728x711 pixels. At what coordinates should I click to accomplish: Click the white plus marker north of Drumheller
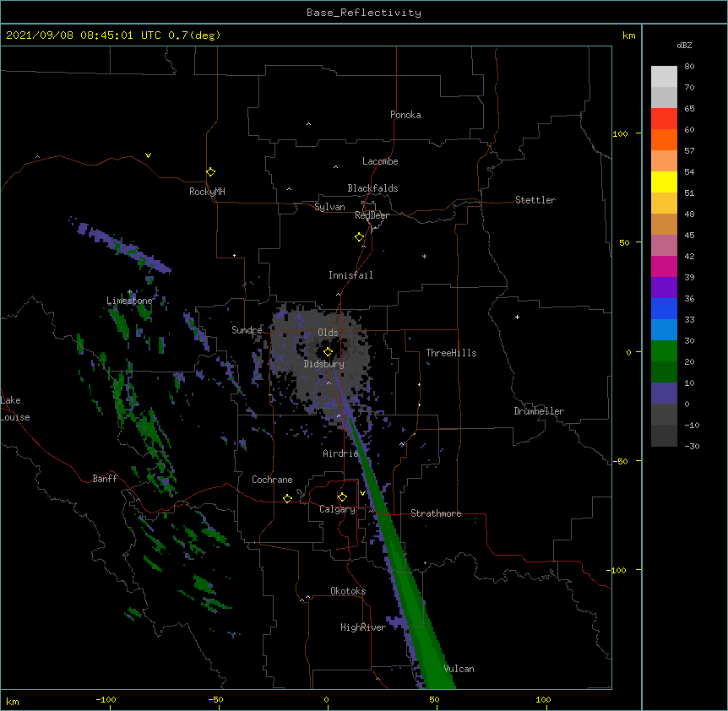517,317
